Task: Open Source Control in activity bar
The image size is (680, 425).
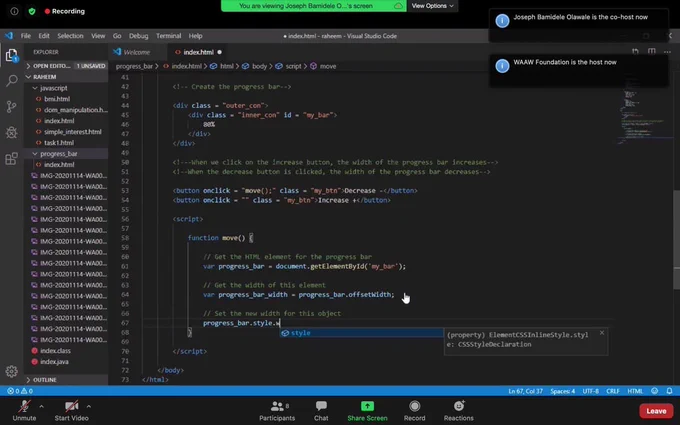Action: pyautogui.click(x=12, y=106)
